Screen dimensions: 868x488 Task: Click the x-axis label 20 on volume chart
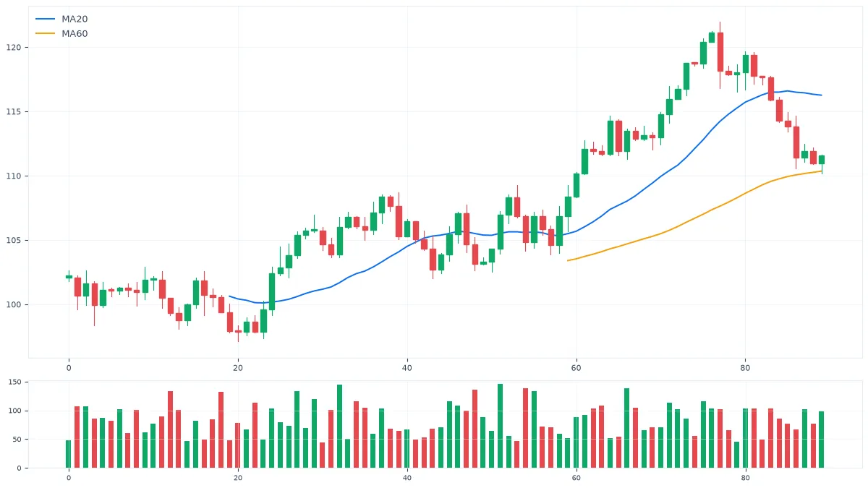pyautogui.click(x=238, y=478)
